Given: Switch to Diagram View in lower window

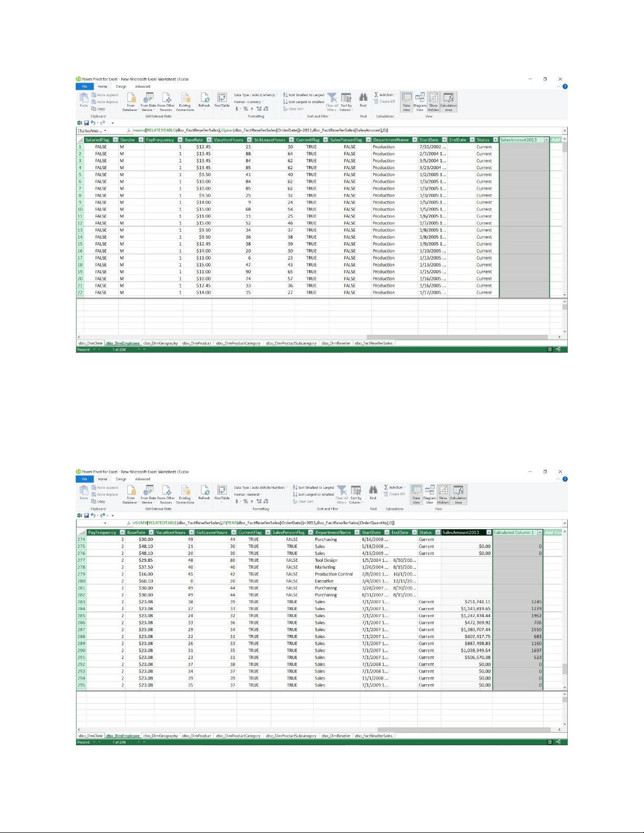Looking at the screenshot, I should click(430, 493).
